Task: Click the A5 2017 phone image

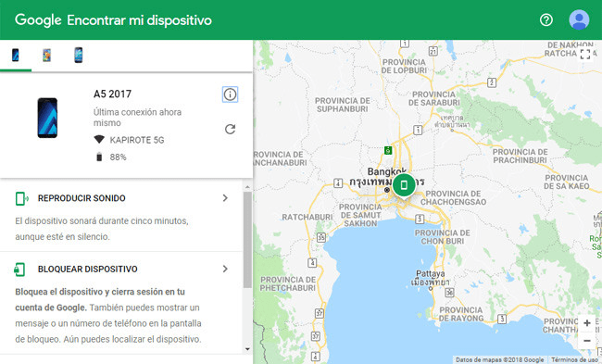Action: [x=47, y=118]
